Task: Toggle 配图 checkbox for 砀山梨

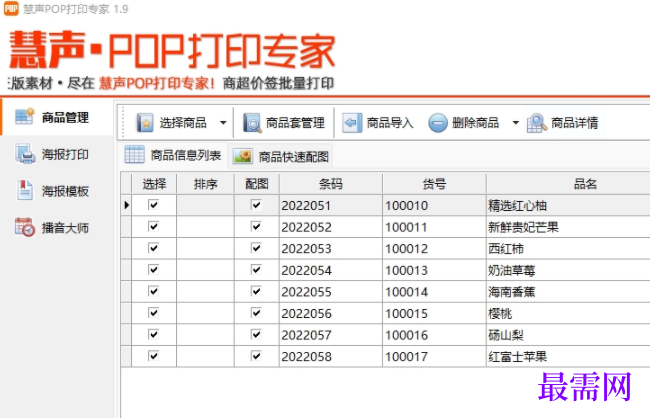Action: 256,334
